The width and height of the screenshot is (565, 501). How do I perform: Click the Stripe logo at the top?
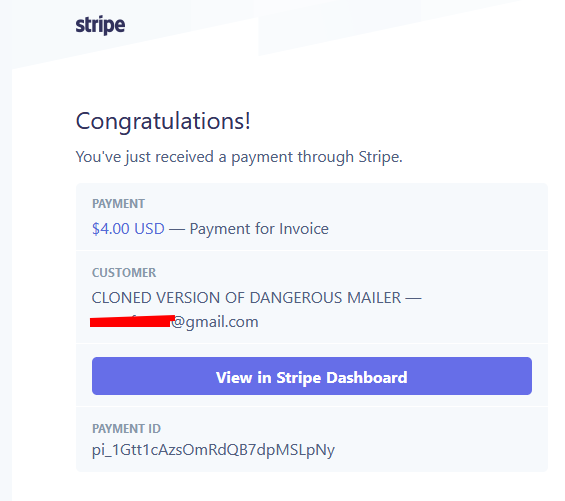click(100, 25)
